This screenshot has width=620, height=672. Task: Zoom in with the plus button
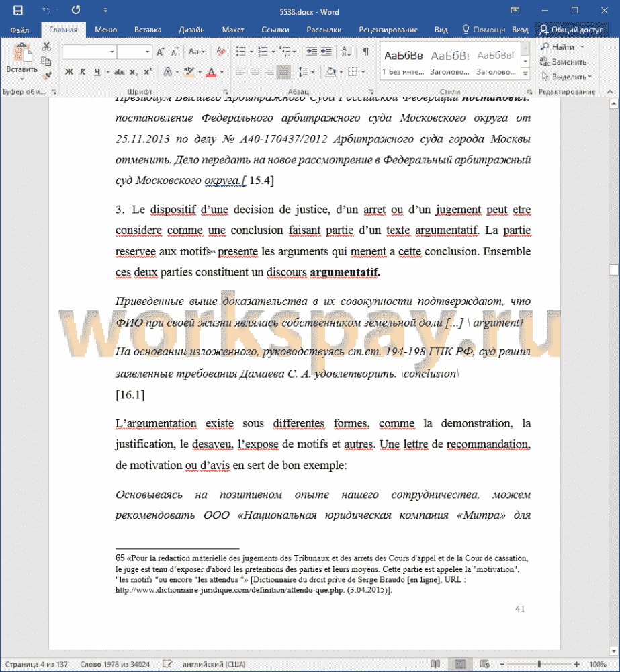coord(576,664)
